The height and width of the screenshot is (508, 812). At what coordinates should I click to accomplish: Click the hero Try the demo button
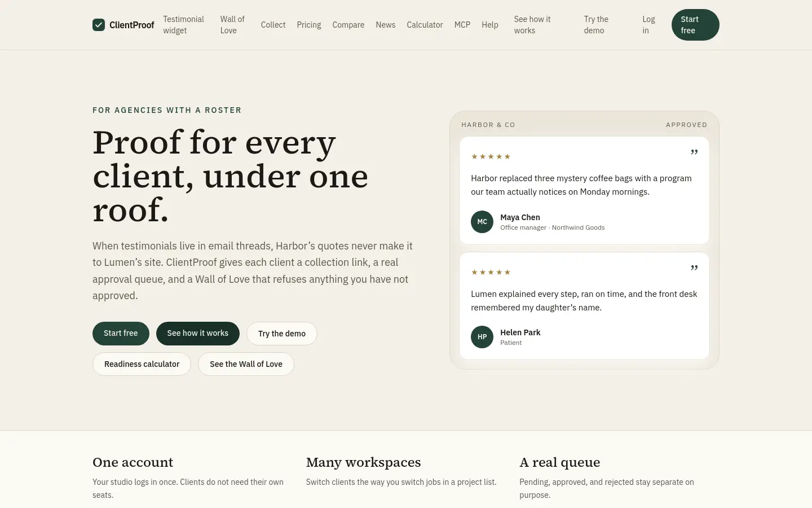tap(282, 334)
